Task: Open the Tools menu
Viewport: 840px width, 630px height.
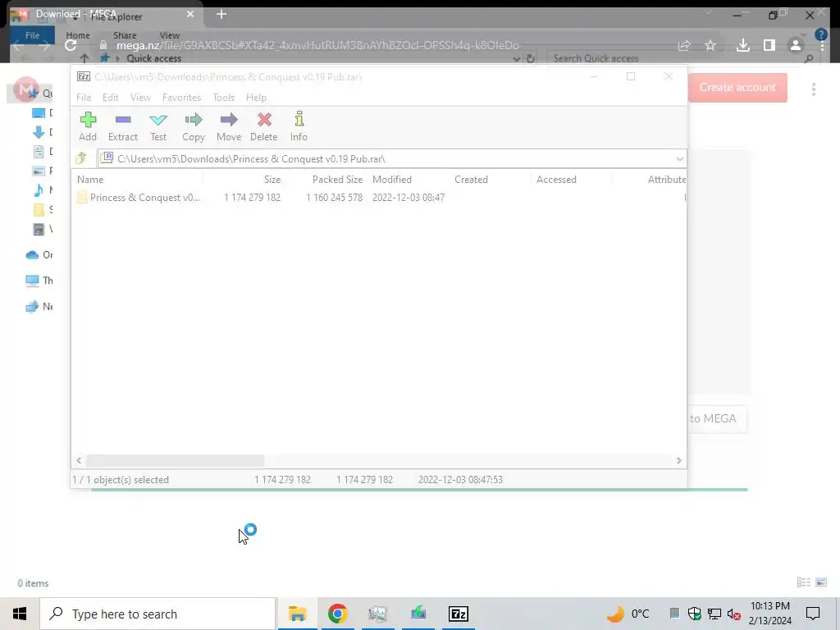Action: click(223, 98)
